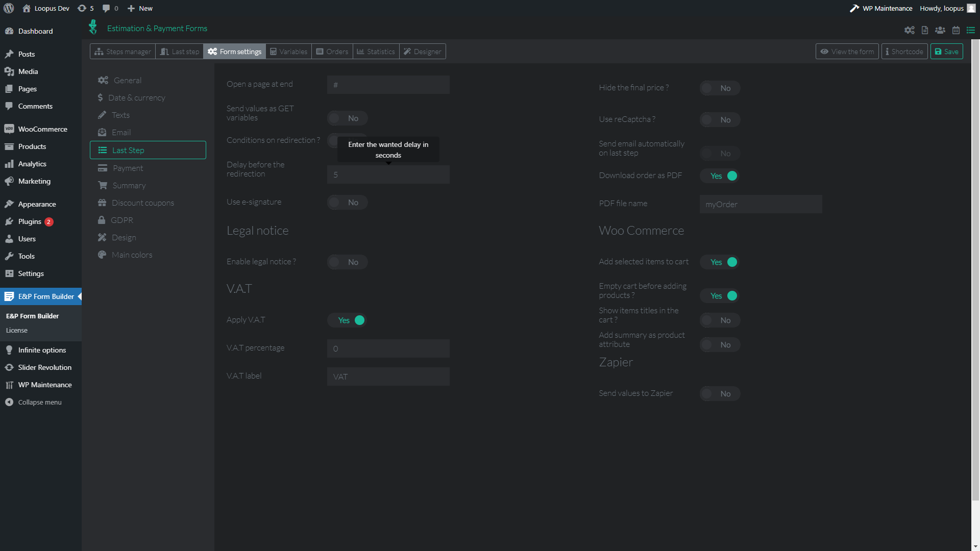
Task: Open the users group icon in header
Action: [x=940, y=30]
